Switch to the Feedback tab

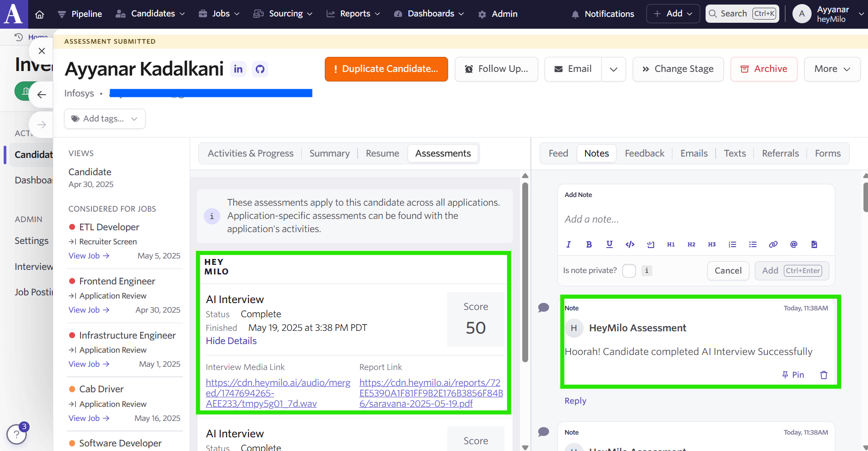click(644, 154)
